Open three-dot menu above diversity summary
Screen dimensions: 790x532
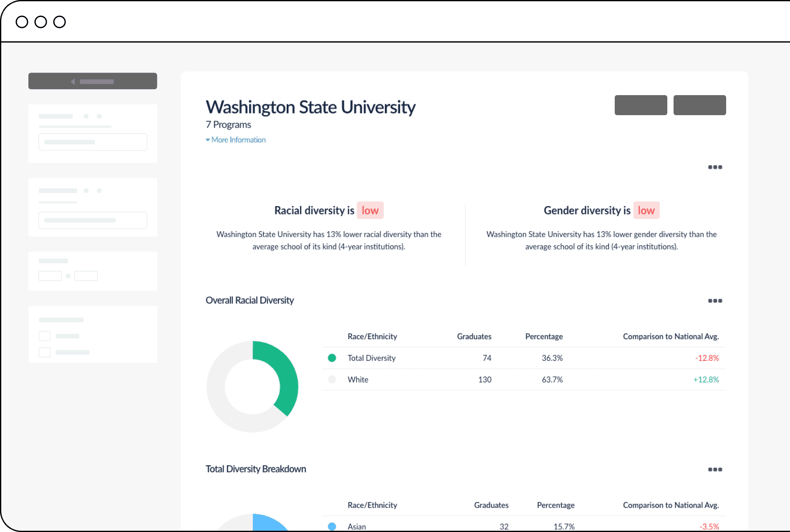(714, 167)
